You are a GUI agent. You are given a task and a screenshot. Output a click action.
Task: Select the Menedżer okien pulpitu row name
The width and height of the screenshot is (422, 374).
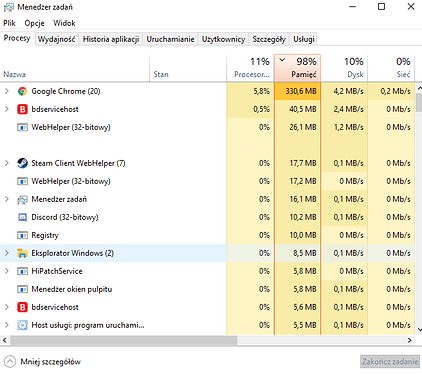tap(72, 289)
